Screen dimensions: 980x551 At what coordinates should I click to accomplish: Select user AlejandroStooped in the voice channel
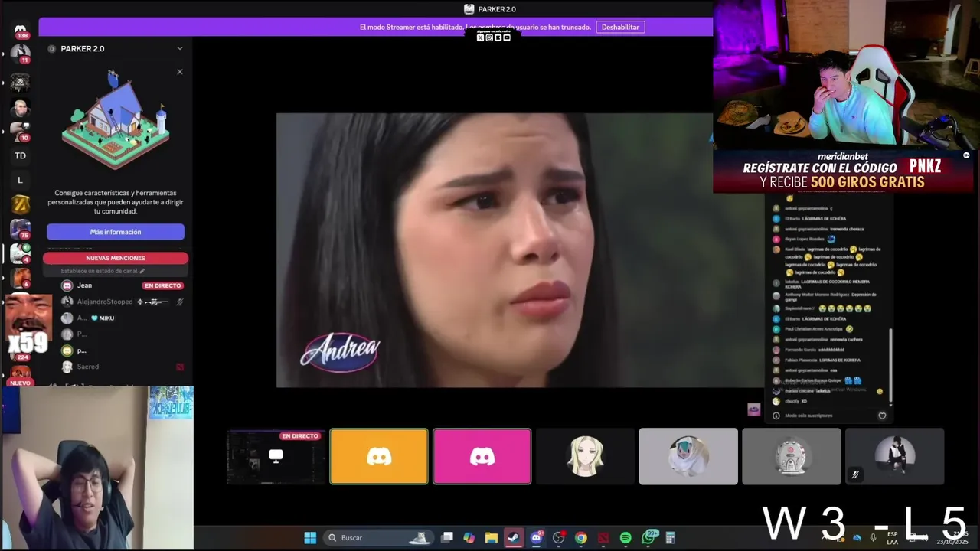pyautogui.click(x=105, y=302)
